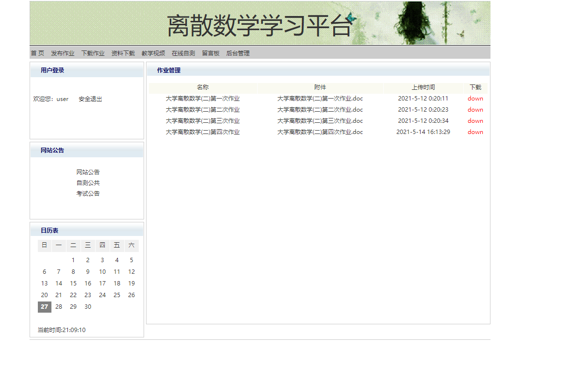
Task: Open the 下载作业 navigation menu item
Action: click(93, 53)
